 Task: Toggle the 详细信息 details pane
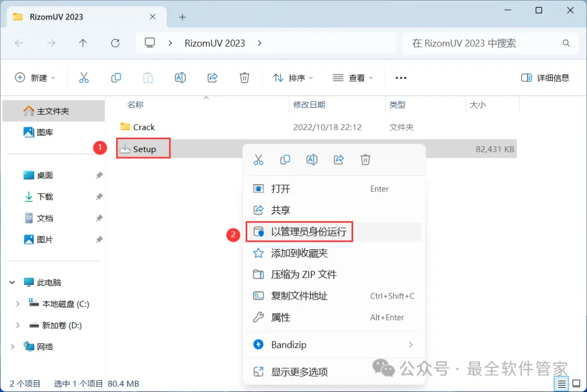pyautogui.click(x=545, y=78)
